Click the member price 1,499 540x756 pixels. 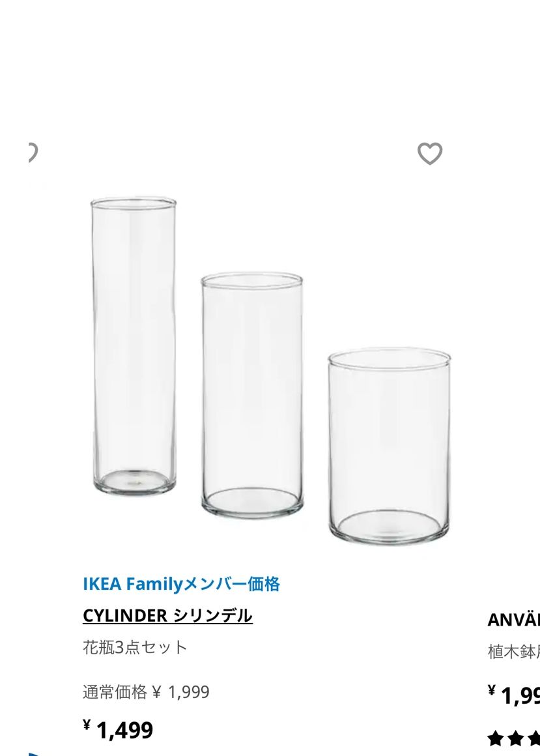click(124, 731)
